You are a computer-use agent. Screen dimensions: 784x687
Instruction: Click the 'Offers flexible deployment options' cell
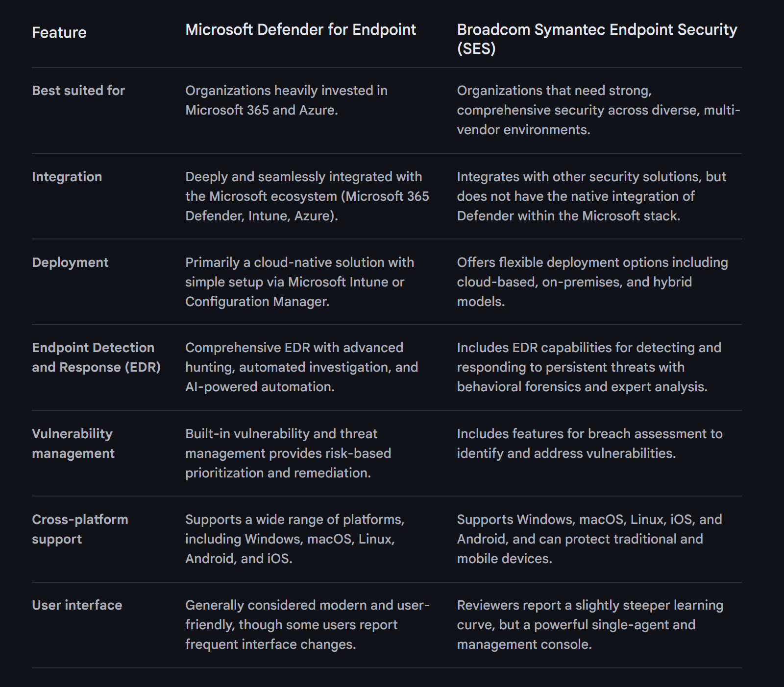(x=592, y=282)
